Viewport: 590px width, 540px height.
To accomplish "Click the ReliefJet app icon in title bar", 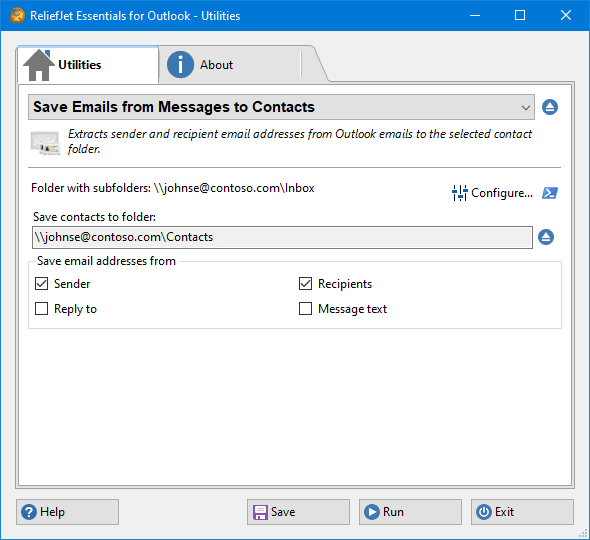I will [x=17, y=16].
